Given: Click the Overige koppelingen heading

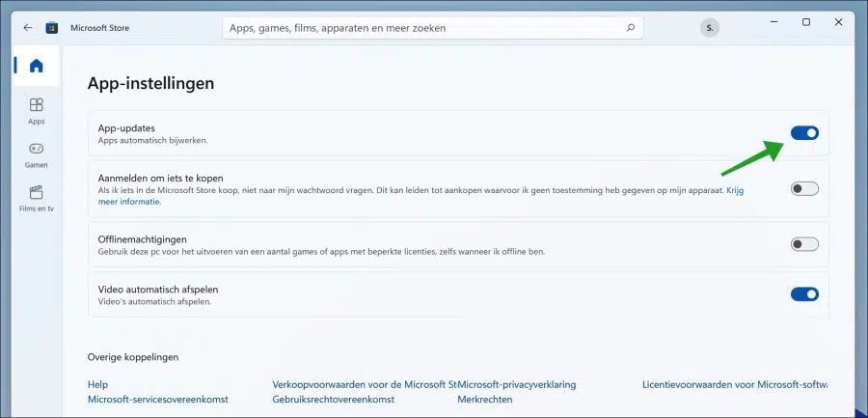Looking at the screenshot, I should 133,357.
